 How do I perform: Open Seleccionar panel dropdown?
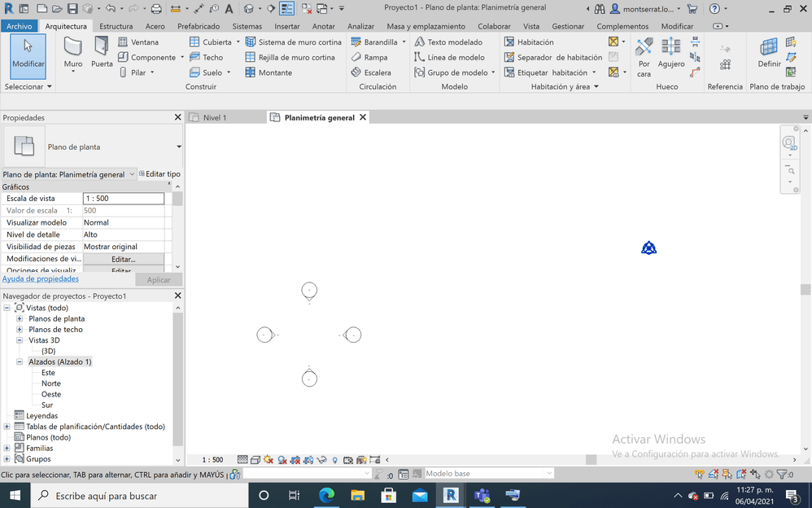[x=49, y=86]
